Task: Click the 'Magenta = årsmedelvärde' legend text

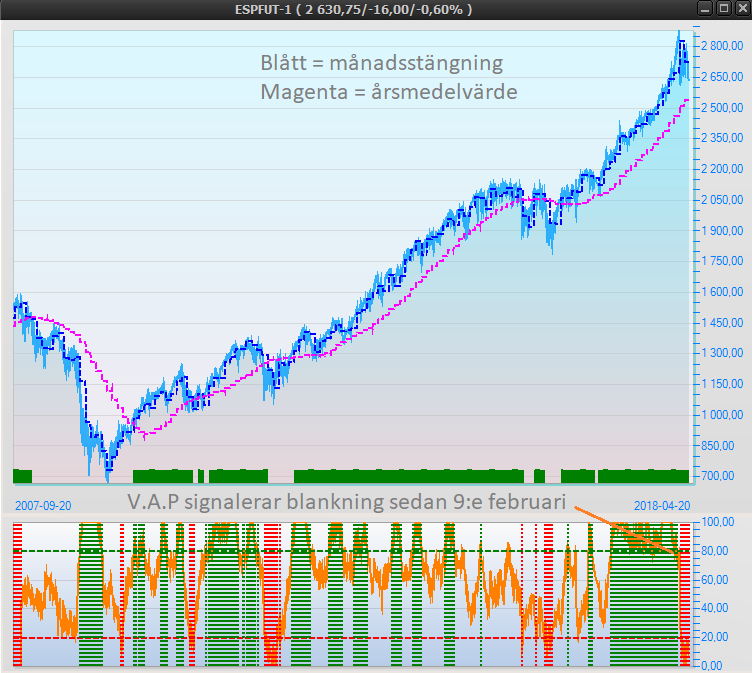Action: (389, 92)
